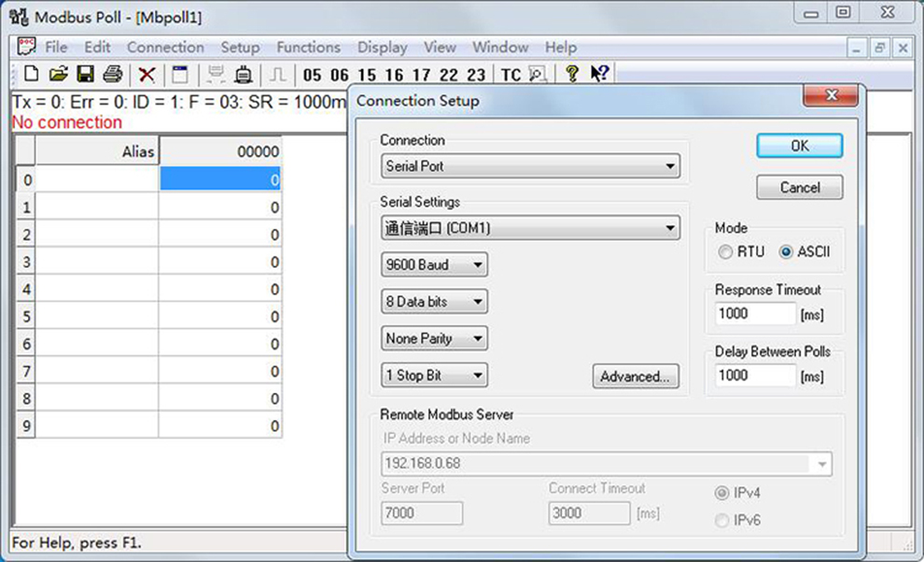
Task: Click the Print toolbar icon
Action: click(113, 75)
